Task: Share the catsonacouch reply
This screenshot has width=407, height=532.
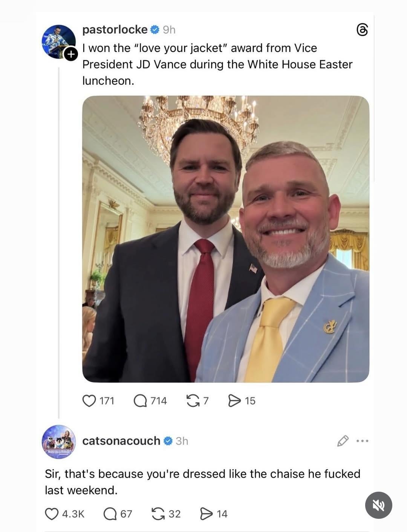Action: click(206, 514)
